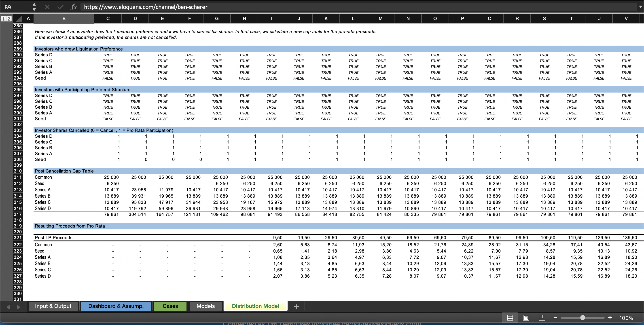Open the Models sheet tab
Screen dimensions: 644x325
pos(205,306)
